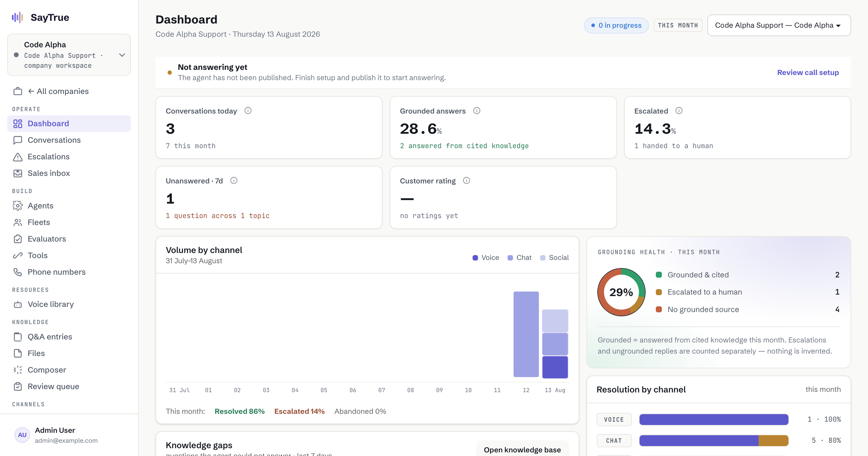The width and height of the screenshot is (868, 456).
Task: Click the 0 in progress badge
Action: pyautogui.click(x=616, y=25)
